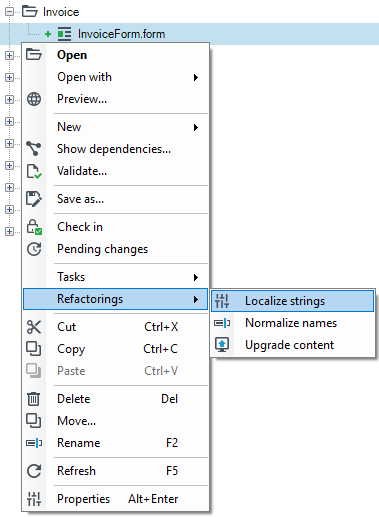
Task: Click the Show dependencies graph icon
Action: (34, 149)
